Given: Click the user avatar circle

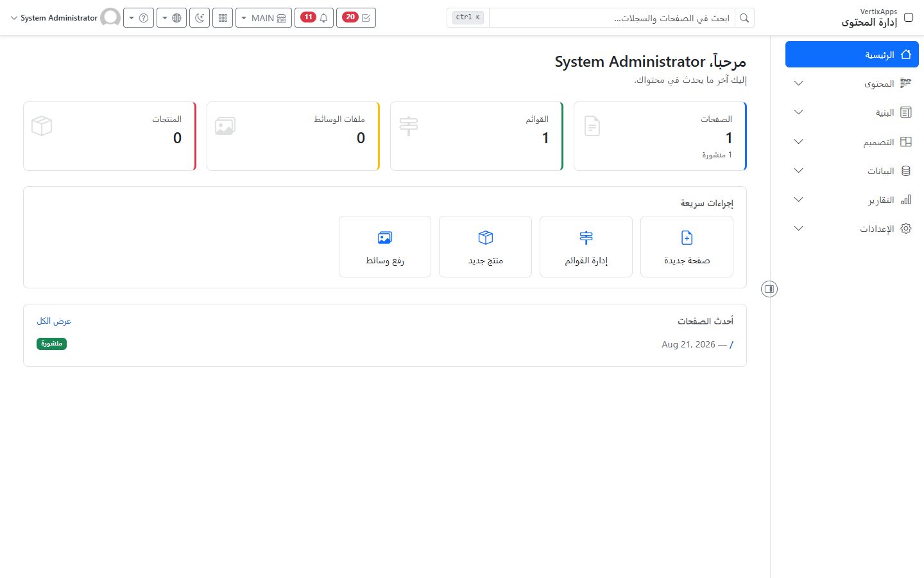Looking at the screenshot, I should tap(110, 18).
